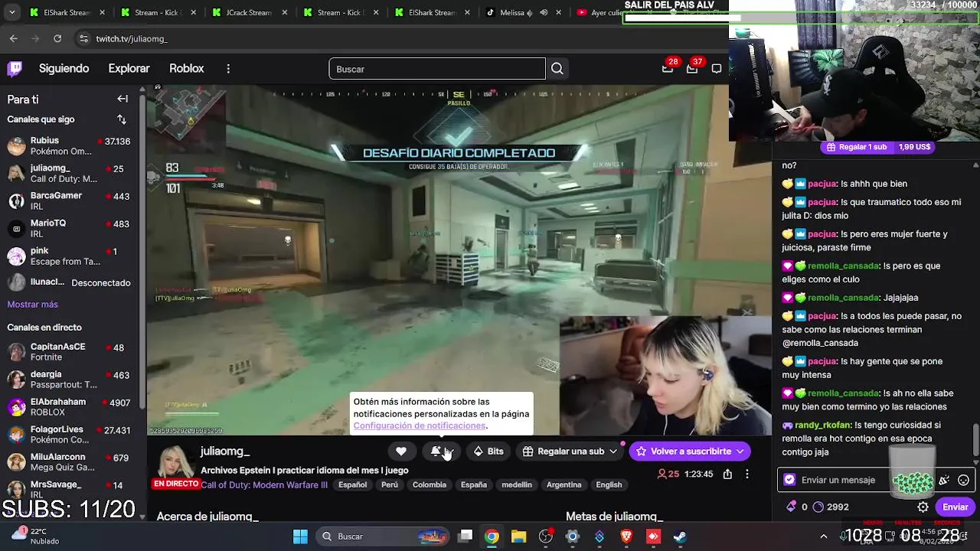Screen dimensions: 980x551
Task: Reload the page with refresh icon
Action: tap(57, 38)
